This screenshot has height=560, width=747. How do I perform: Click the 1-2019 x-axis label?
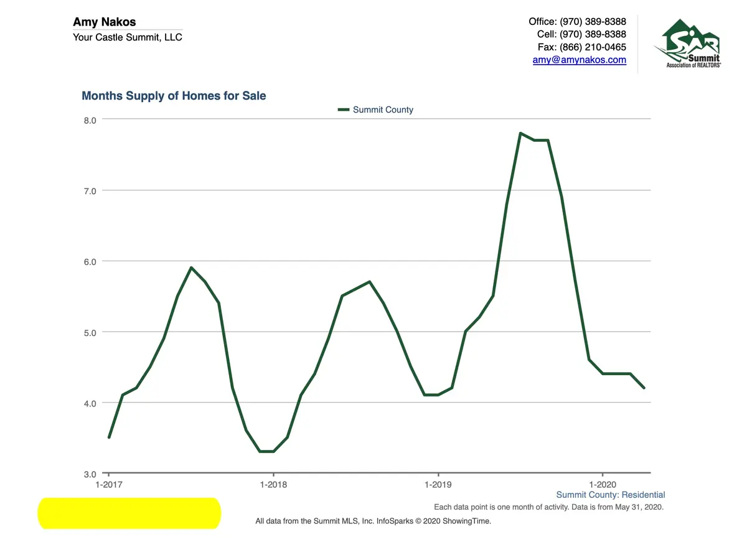[438, 485]
